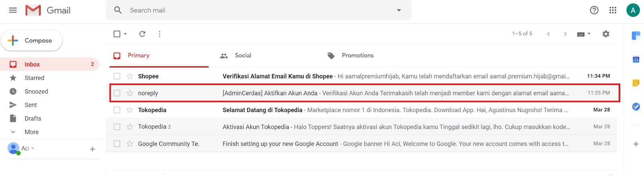This screenshot has height=178, width=644.
Task: Click the Gmail logo
Action: [x=47, y=10]
